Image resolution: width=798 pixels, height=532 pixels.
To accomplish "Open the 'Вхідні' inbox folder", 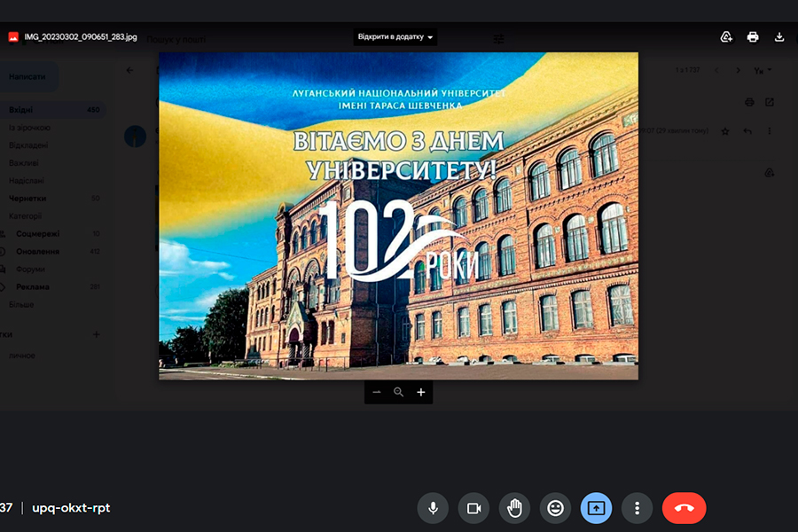I will [x=52, y=109].
